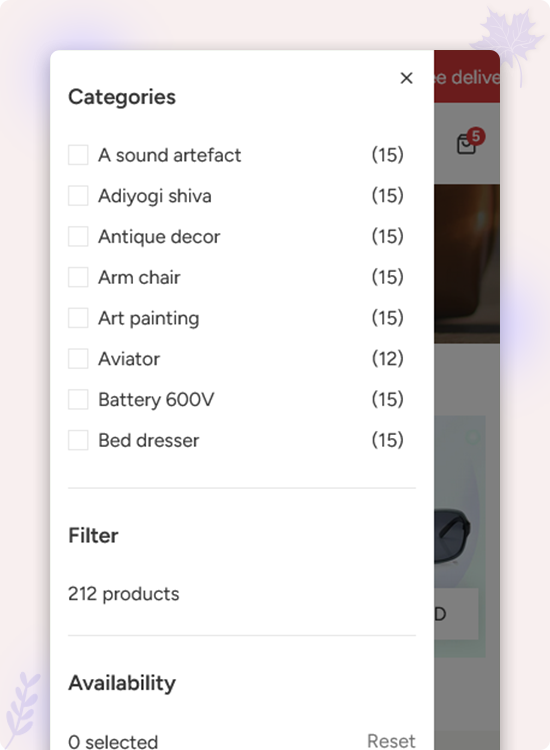Close the filter panel with X icon

(x=406, y=78)
